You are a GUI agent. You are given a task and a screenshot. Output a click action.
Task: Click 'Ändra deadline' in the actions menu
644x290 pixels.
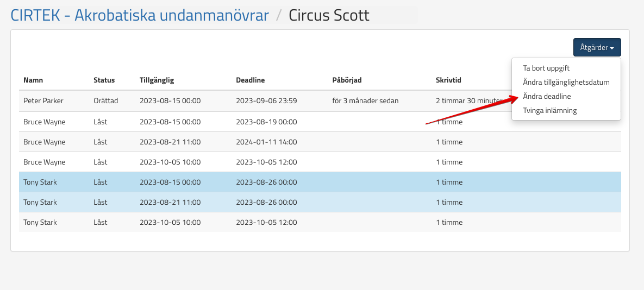click(x=546, y=96)
